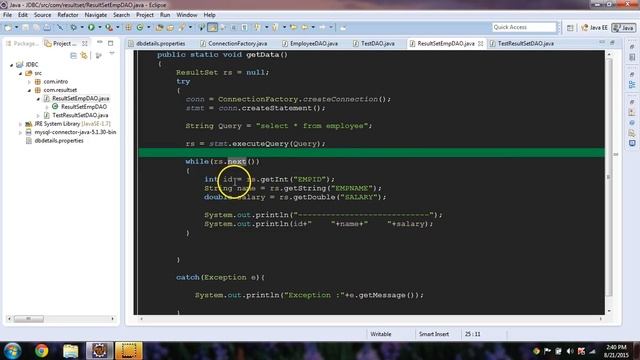640x360 pixels.
Task: Switch to the Java EE perspective
Action: tap(594, 28)
